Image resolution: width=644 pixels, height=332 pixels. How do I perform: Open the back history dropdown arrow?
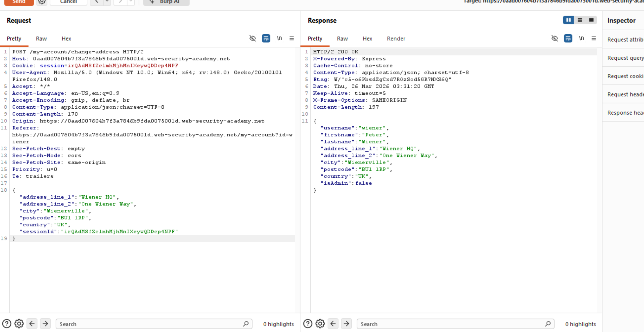107,2
